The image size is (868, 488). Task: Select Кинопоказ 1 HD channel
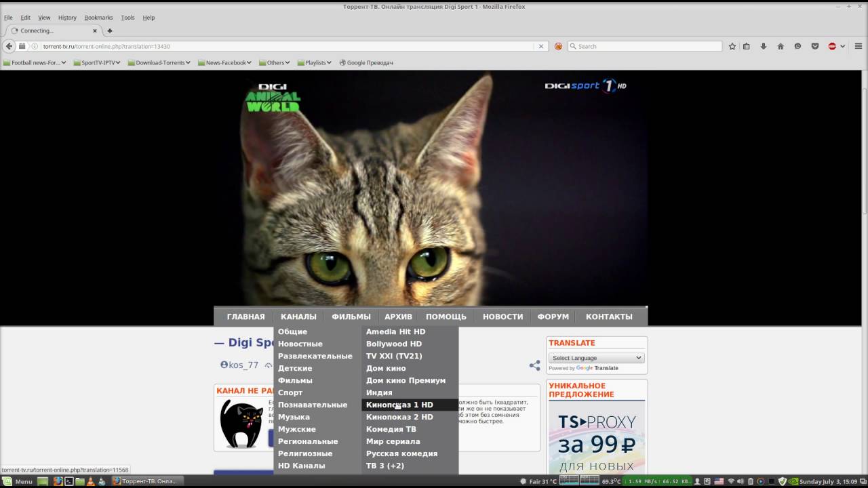pos(410,405)
